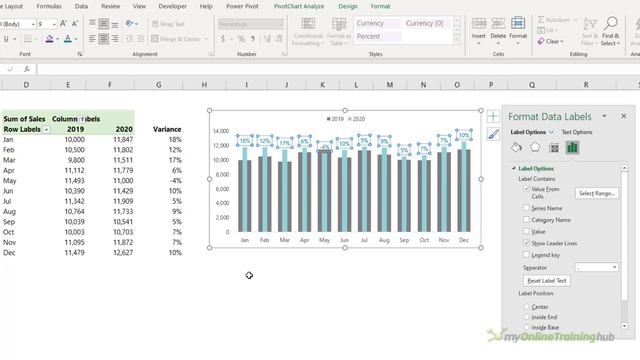Open Row Labels filter dropdown

click(x=47, y=129)
